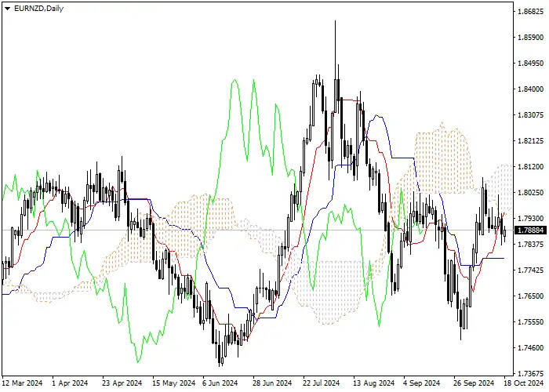Click price scale value 1.80250
Image resolution: width=549 pixels, height=392 pixels.
point(530,193)
